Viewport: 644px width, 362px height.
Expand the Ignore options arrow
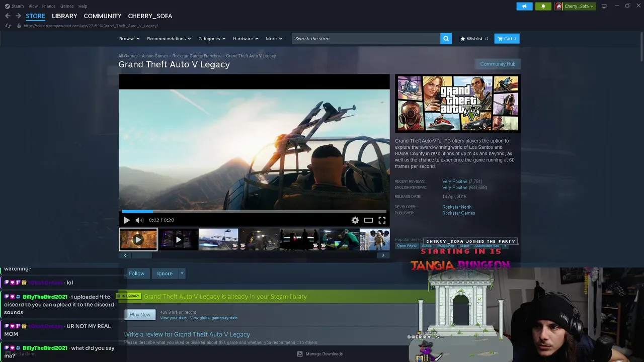point(182,274)
